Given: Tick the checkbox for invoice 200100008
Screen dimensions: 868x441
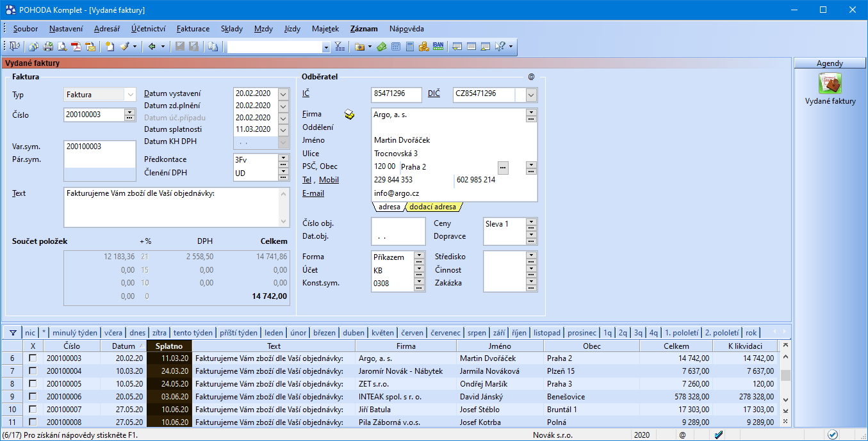Looking at the screenshot, I should click(33, 422).
